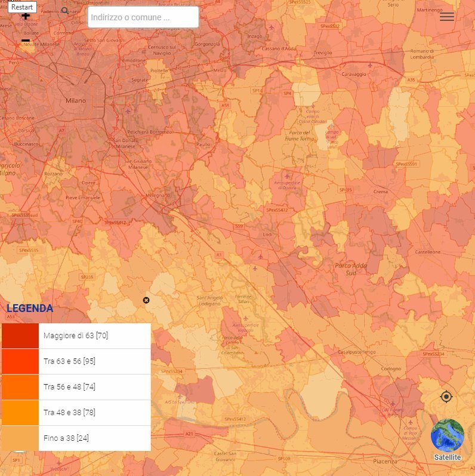Image resolution: width=475 pixels, height=476 pixels.
Task: Click the dark red 'Maggiore di 63' swatch
Action: (x=20, y=336)
